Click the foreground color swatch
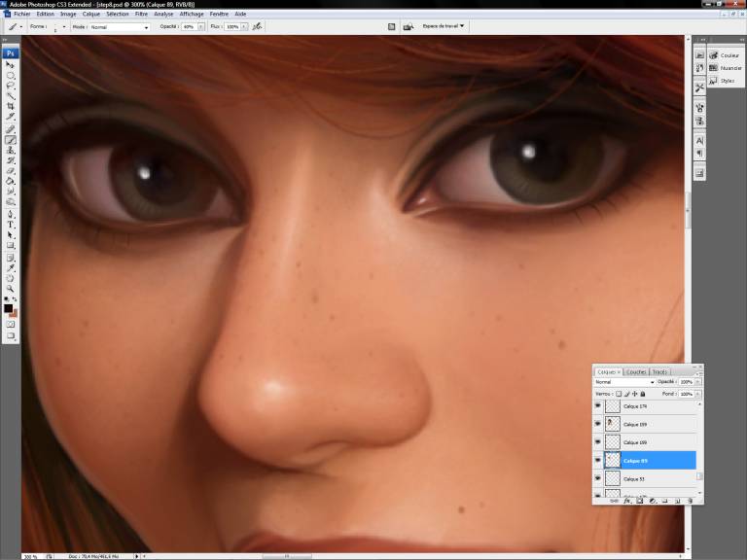Viewport: 747px width, 560px height. (8, 308)
